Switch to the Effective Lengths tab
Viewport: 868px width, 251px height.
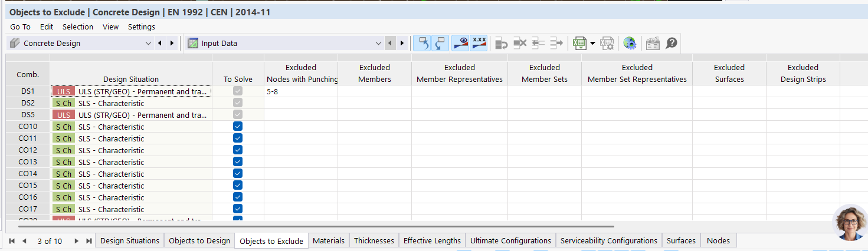(x=432, y=240)
